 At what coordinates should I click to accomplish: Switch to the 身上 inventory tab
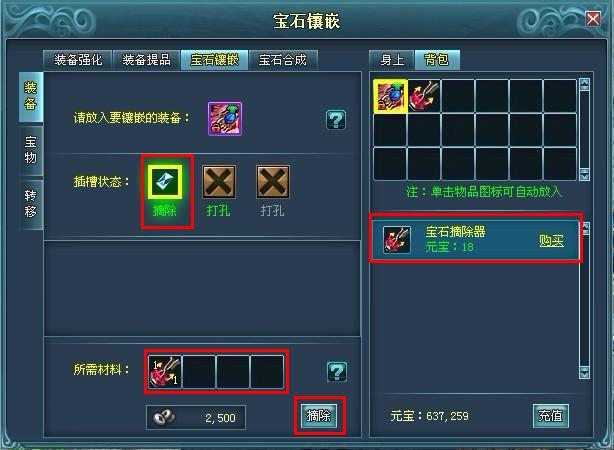(x=392, y=60)
